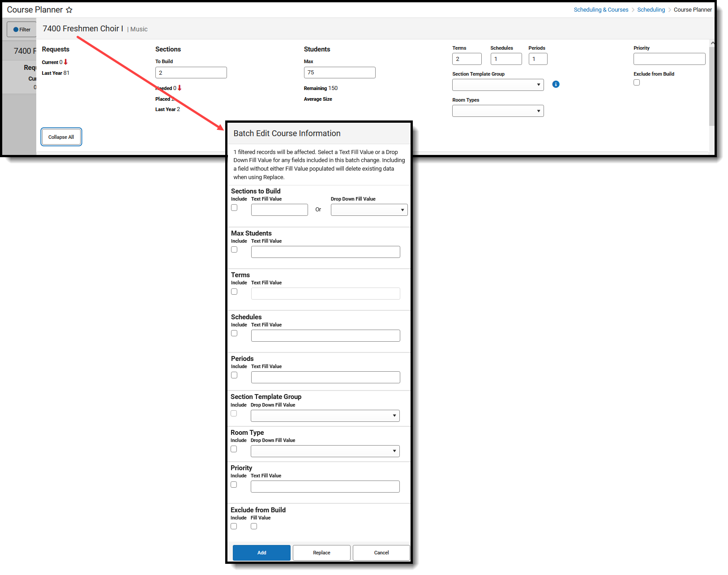Check Include for Max Students
The image size is (728, 575).
point(234,249)
